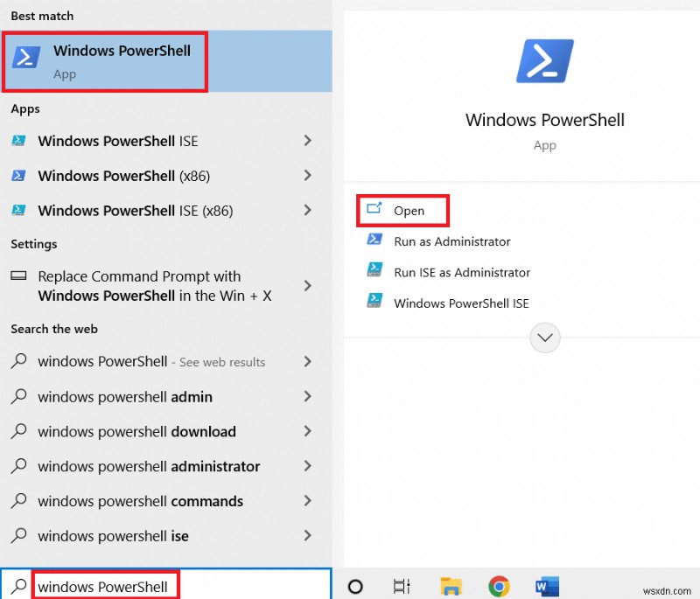Image resolution: width=700 pixels, height=599 pixels.
Task: Click the magnifier icon beside 'windows powershell admin'
Action: click(x=17, y=396)
